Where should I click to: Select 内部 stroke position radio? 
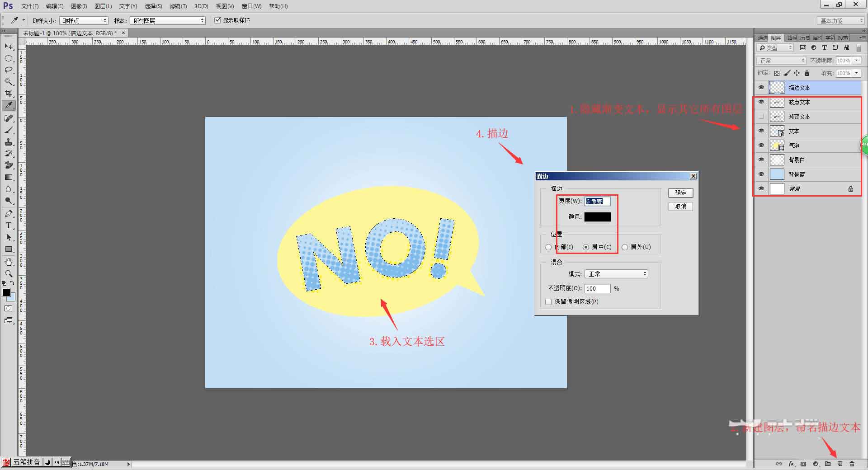tap(548, 247)
